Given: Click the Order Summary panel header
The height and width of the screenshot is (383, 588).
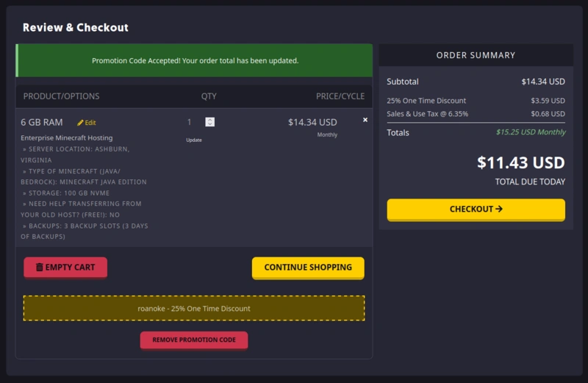Looking at the screenshot, I should (476, 55).
